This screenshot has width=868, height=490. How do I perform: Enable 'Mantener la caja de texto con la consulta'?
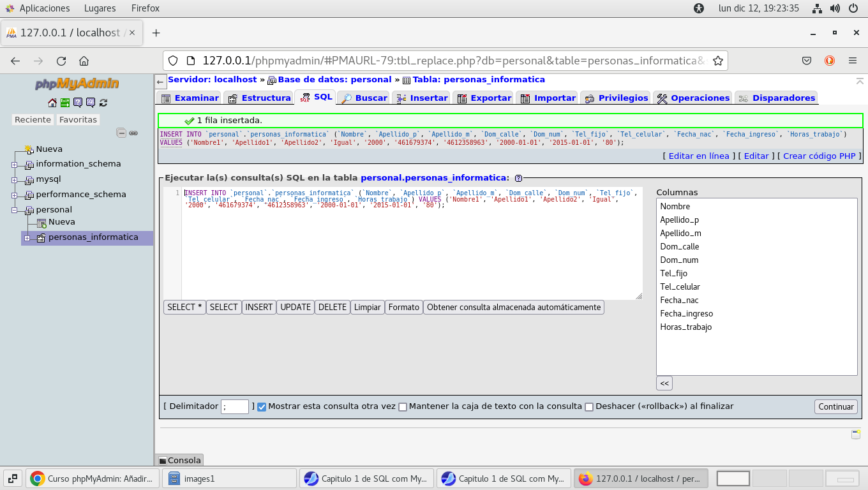(403, 407)
